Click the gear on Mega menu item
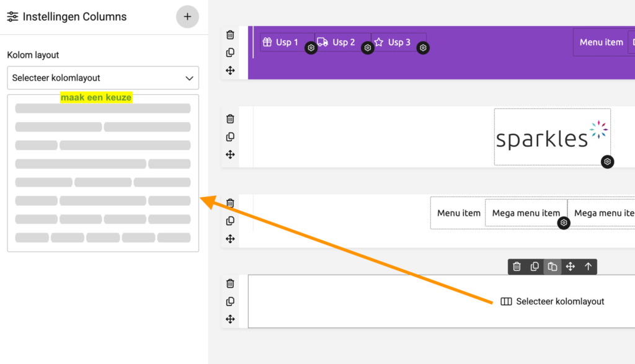 (564, 223)
